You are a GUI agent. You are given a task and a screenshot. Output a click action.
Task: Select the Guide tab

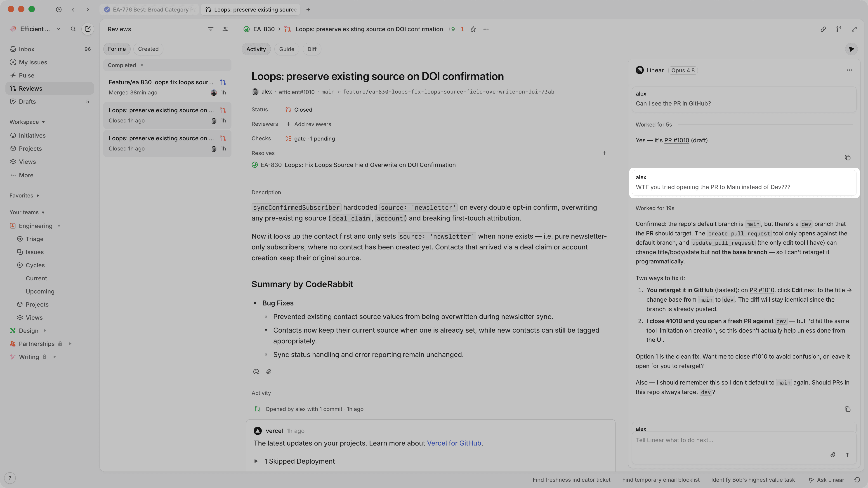coord(286,49)
